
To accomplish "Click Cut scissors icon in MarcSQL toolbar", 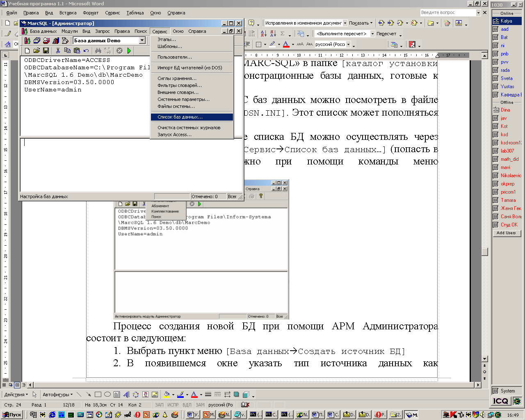I will point(58,50).
